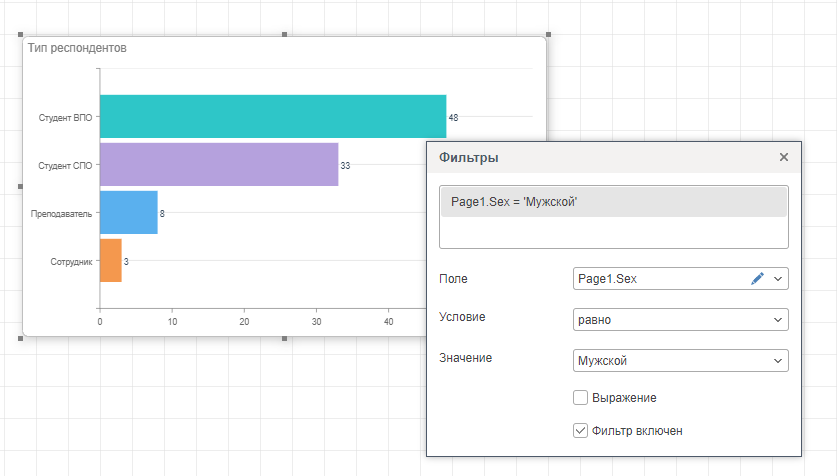Screen dimensions: 837x476
Task: Click the bottom-left resize handle of the chart
Action: (22, 338)
